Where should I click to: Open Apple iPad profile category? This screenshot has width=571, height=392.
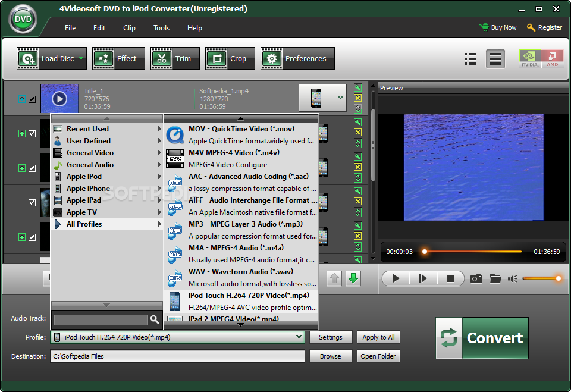106,200
